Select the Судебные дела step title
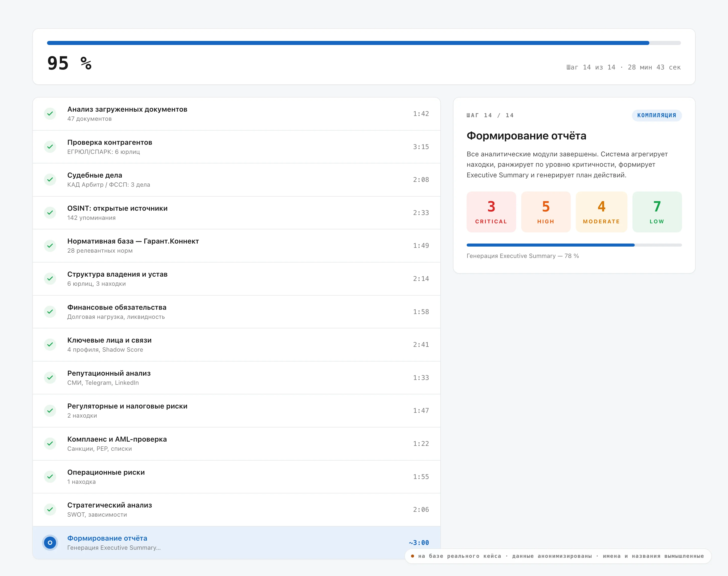The height and width of the screenshot is (576, 728). [95, 175]
